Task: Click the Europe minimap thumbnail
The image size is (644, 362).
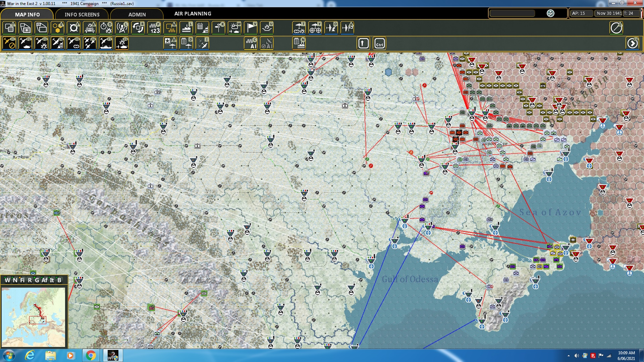Action: (33, 317)
